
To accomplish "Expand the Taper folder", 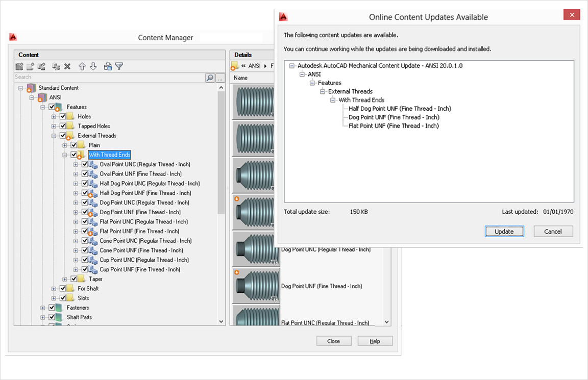I will coord(65,279).
